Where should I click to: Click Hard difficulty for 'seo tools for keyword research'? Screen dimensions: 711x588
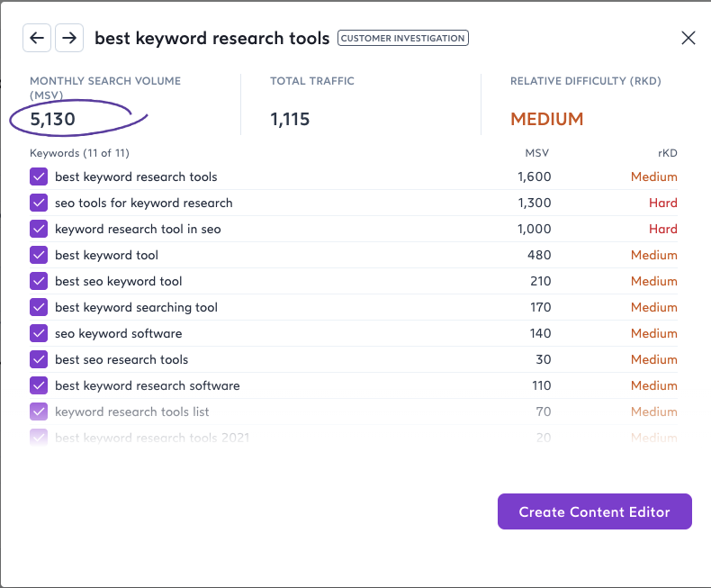coord(663,203)
